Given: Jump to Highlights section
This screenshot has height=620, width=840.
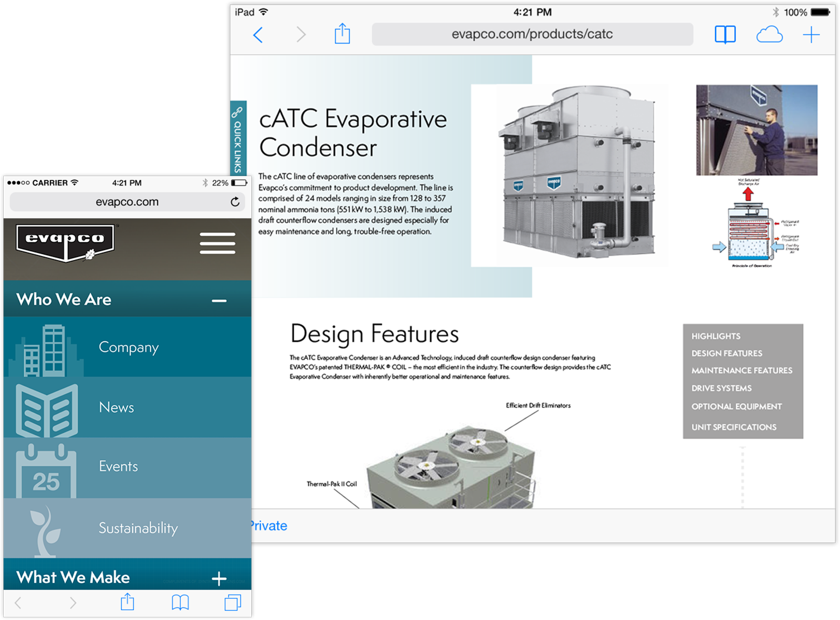Looking at the screenshot, I should pos(716,336).
